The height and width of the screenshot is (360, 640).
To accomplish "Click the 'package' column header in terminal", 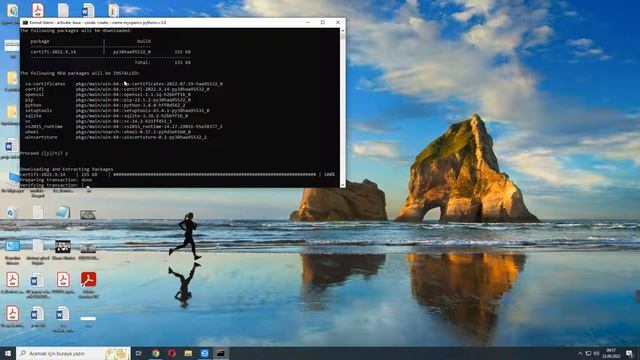I will click(40, 41).
